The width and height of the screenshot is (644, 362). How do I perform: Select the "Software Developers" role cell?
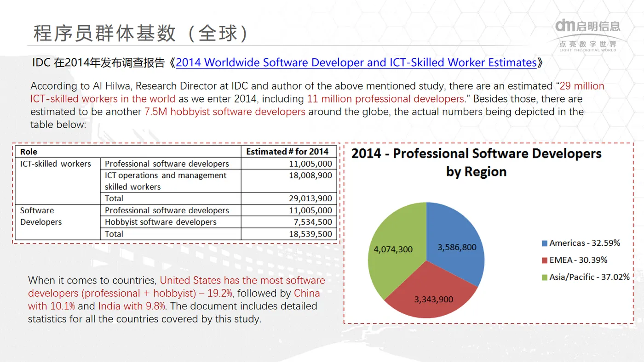click(x=57, y=222)
